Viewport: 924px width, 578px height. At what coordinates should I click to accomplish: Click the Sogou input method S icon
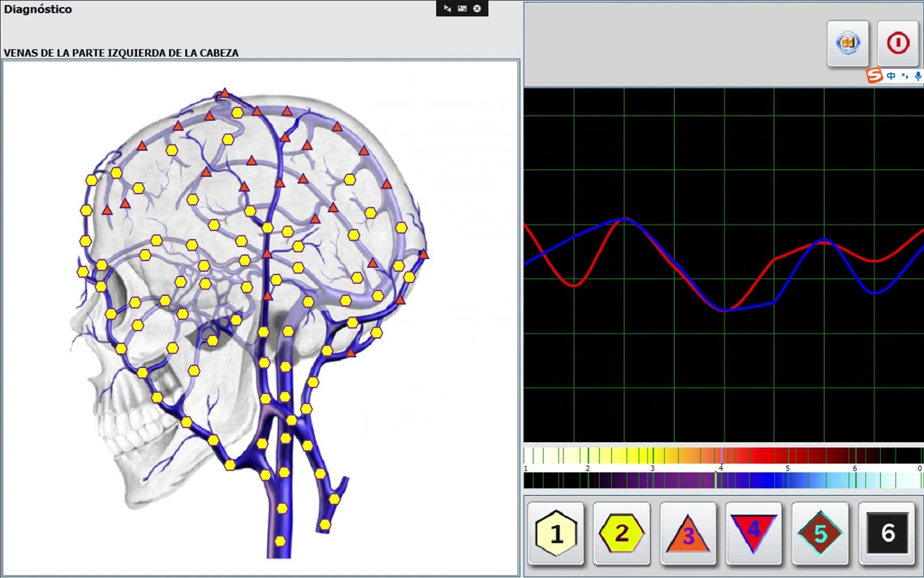[x=874, y=75]
